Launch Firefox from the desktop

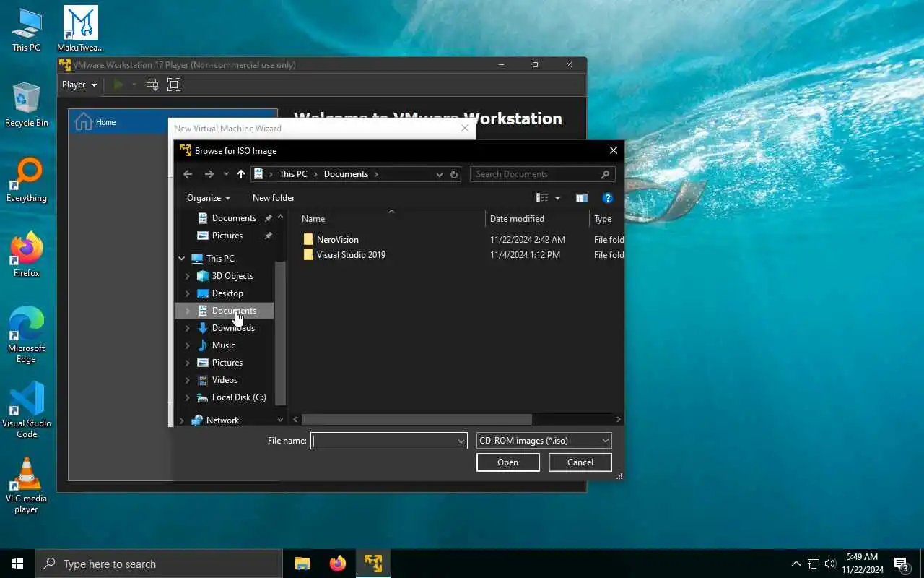(27, 255)
